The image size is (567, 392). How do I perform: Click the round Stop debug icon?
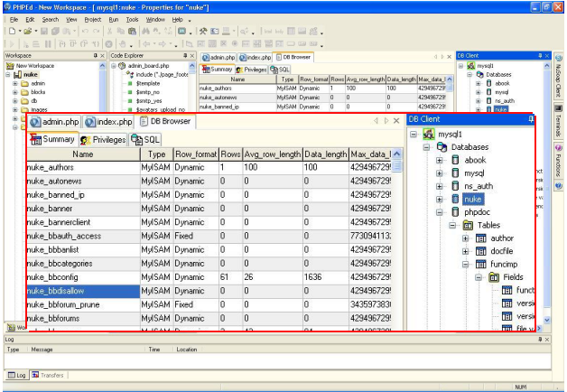(x=108, y=44)
